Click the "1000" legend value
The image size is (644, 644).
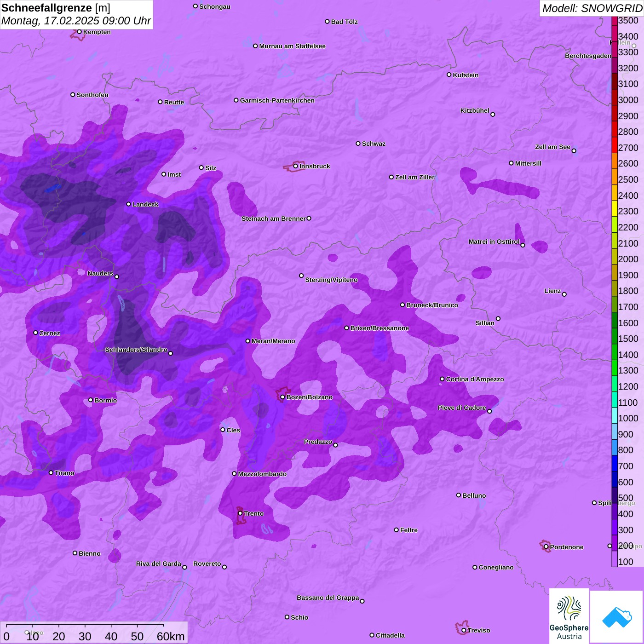click(628, 418)
